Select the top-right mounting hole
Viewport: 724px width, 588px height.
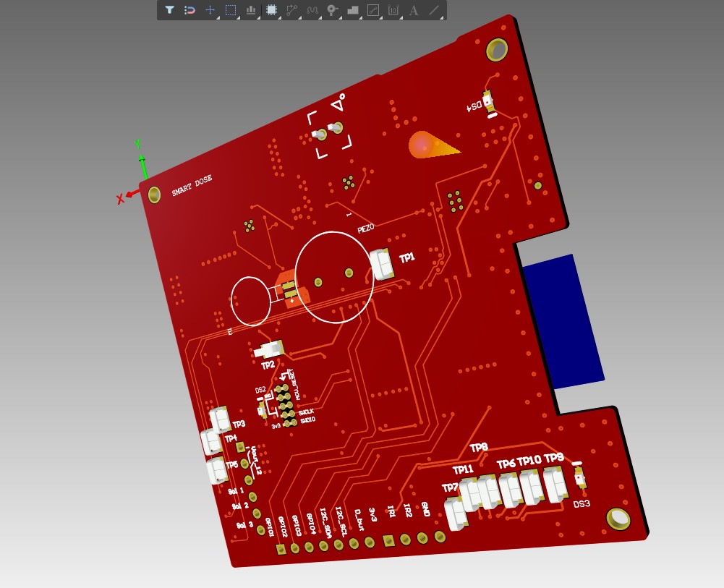point(498,49)
